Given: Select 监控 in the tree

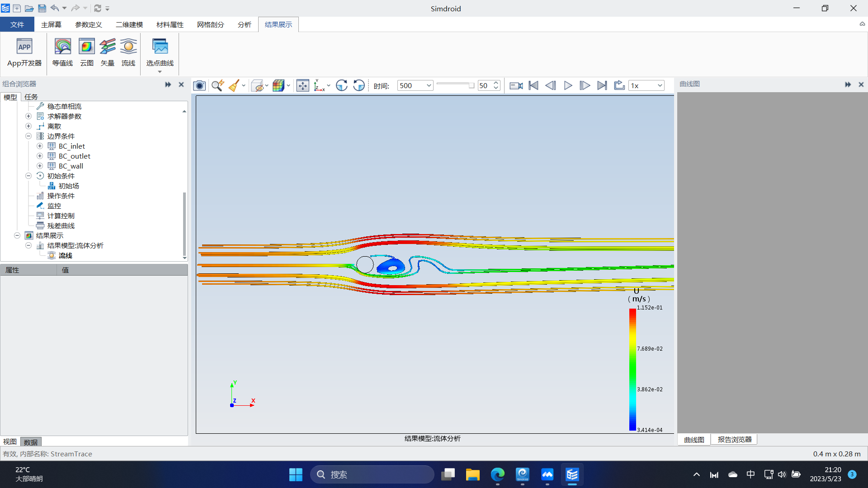Looking at the screenshot, I should coord(54,206).
